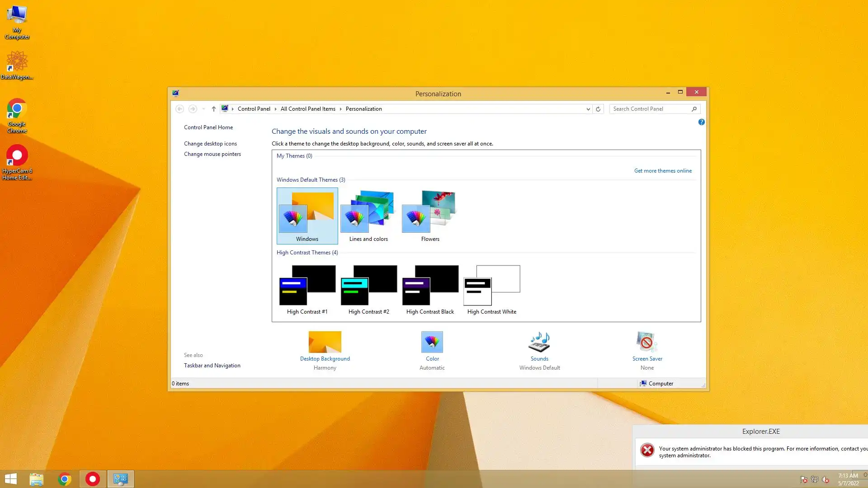Click the refresh button in address bar
The image size is (868, 488).
(598, 109)
